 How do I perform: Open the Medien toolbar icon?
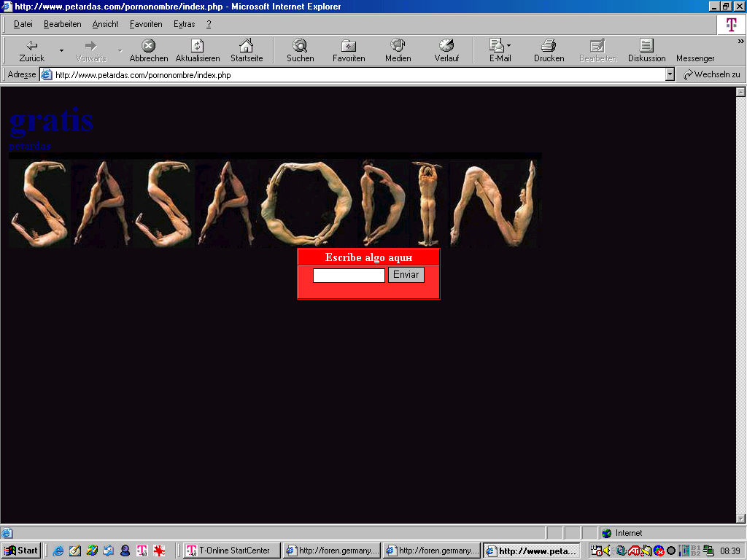[398, 46]
